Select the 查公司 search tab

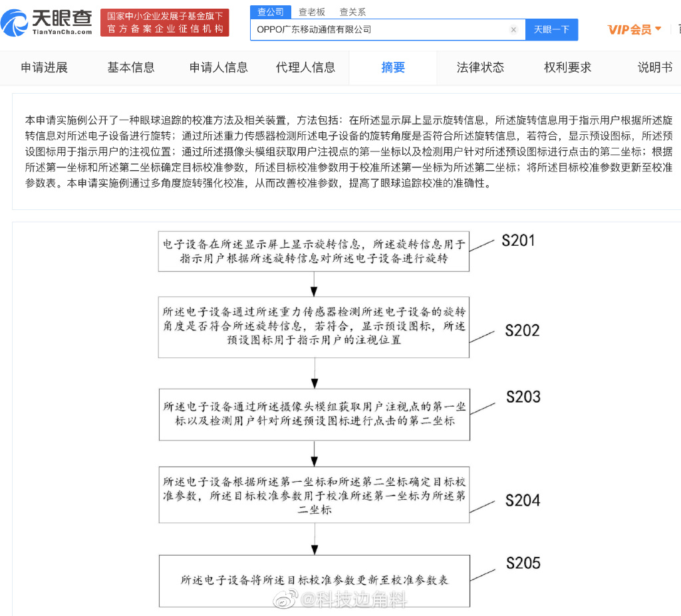(270, 12)
